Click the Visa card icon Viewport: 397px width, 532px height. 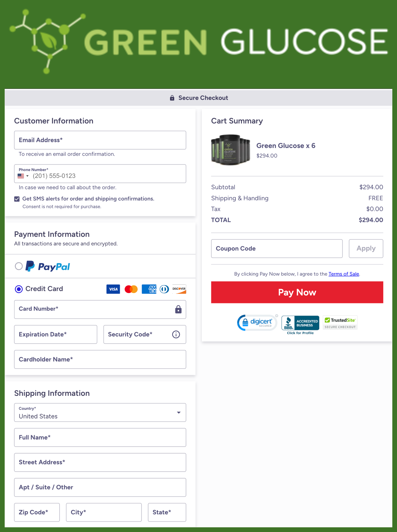[113, 289]
